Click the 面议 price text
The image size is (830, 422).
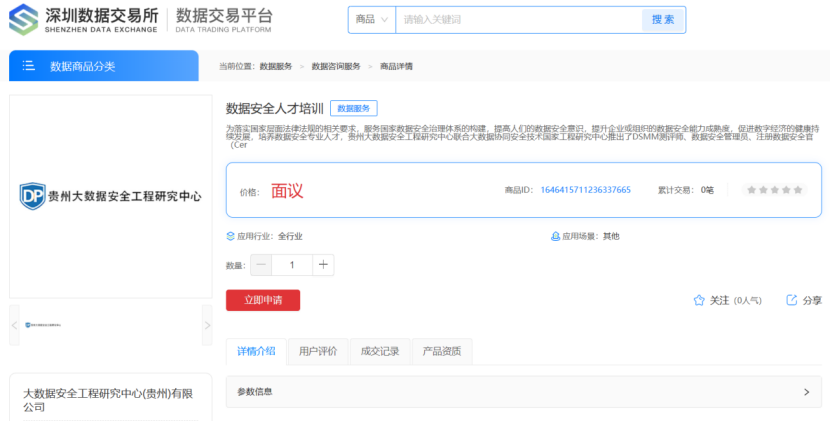[x=287, y=191]
